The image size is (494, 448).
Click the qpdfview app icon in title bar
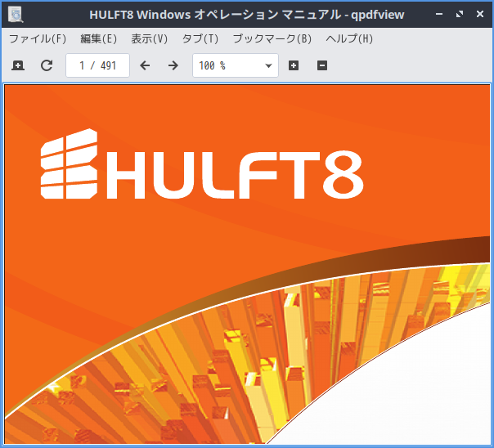(x=16, y=15)
